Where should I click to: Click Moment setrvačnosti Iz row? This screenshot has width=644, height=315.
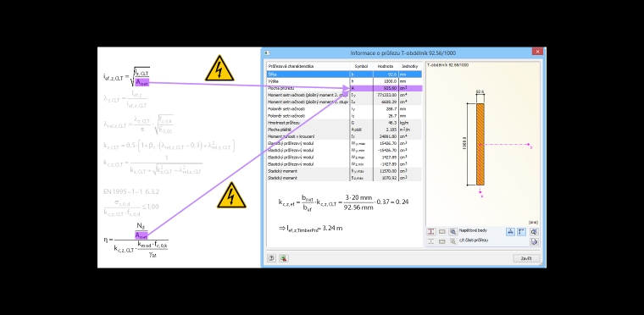coord(344,102)
